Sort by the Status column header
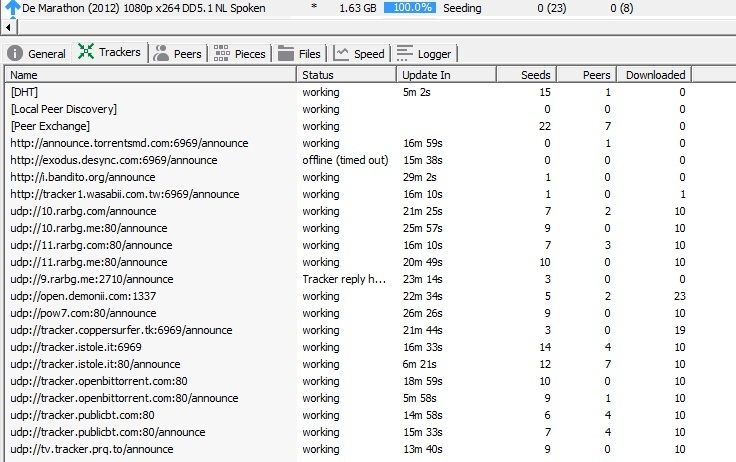736x462 pixels. click(346, 75)
